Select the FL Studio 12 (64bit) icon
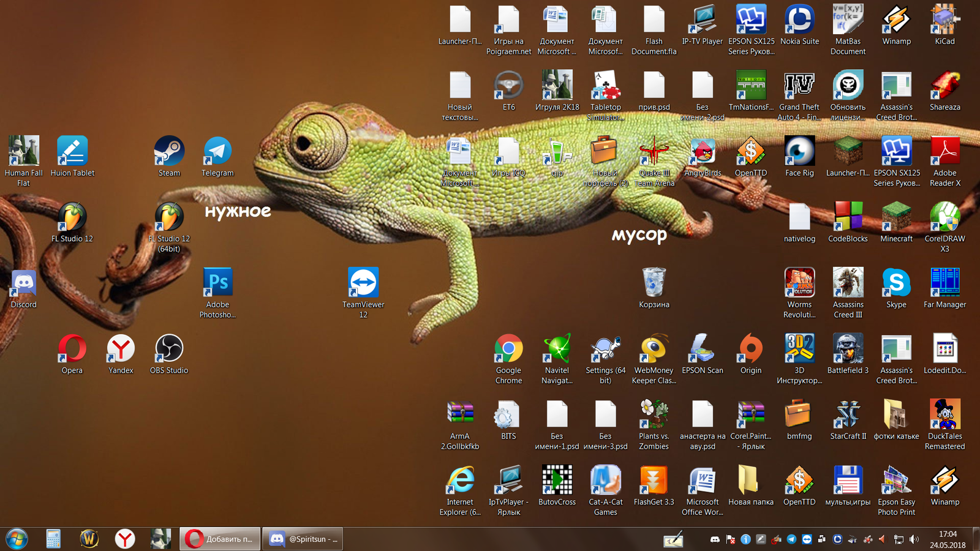Screen dimensions: 980x551 coord(169,228)
